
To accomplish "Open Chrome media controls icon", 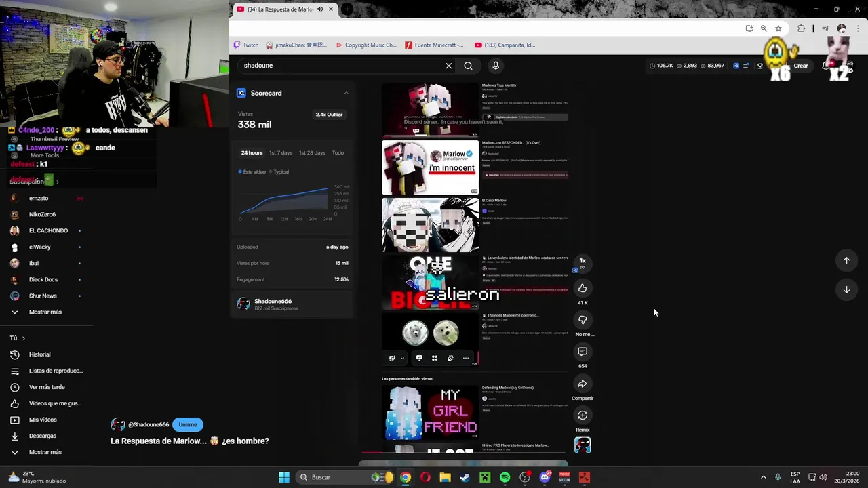I will coord(825,28).
